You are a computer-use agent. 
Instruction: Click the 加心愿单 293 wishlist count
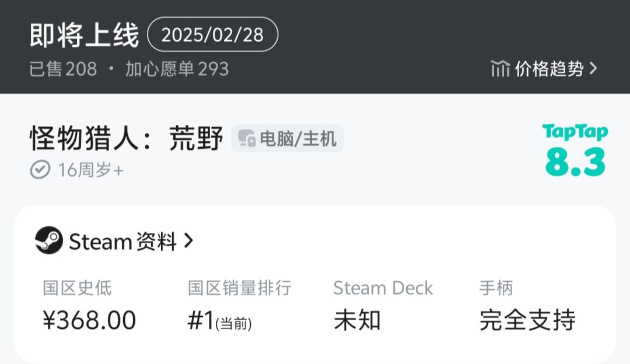tap(177, 69)
